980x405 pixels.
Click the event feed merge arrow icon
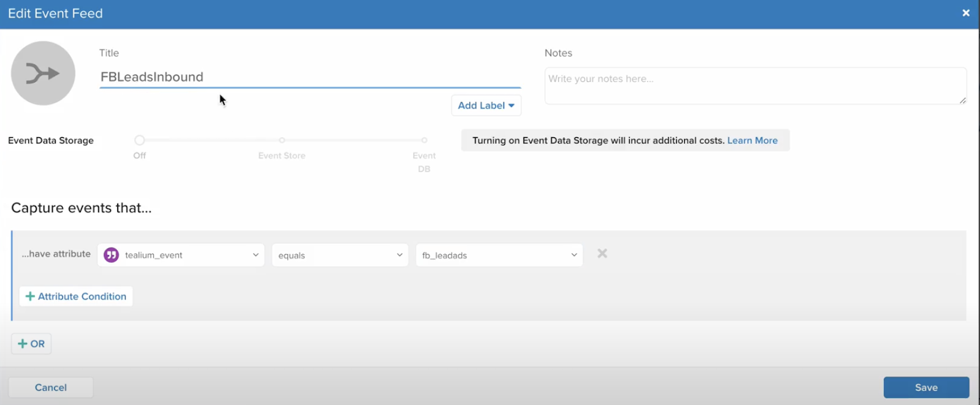coord(43,74)
